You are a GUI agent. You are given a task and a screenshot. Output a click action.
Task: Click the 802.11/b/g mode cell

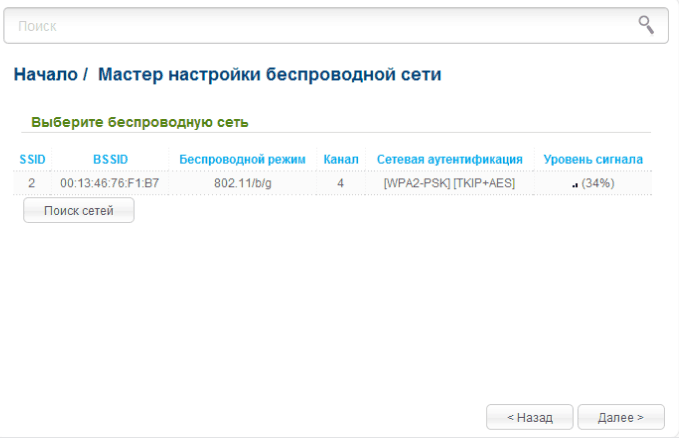(x=242, y=183)
